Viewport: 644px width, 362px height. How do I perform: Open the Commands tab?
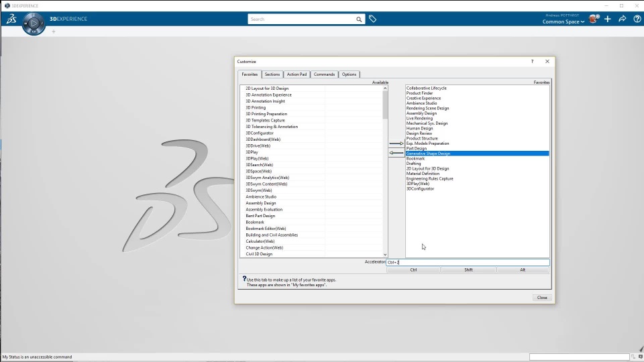(x=324, y=74)
